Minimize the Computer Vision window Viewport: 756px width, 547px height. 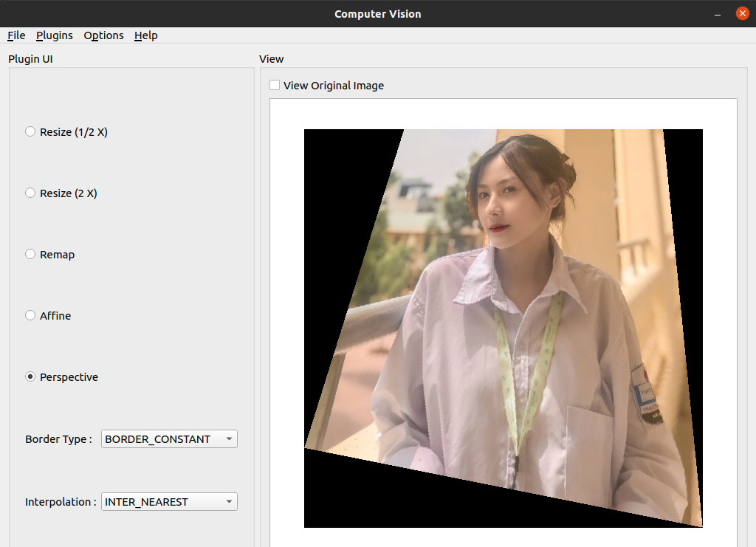coord(718,14)
